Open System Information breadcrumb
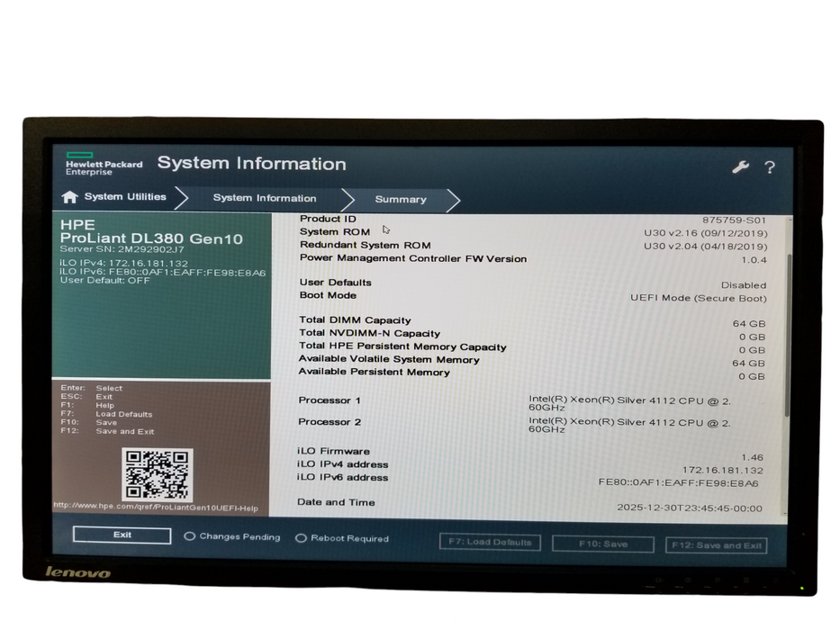The width and height of the screenshot is (840, 630). tap(265, 198)
